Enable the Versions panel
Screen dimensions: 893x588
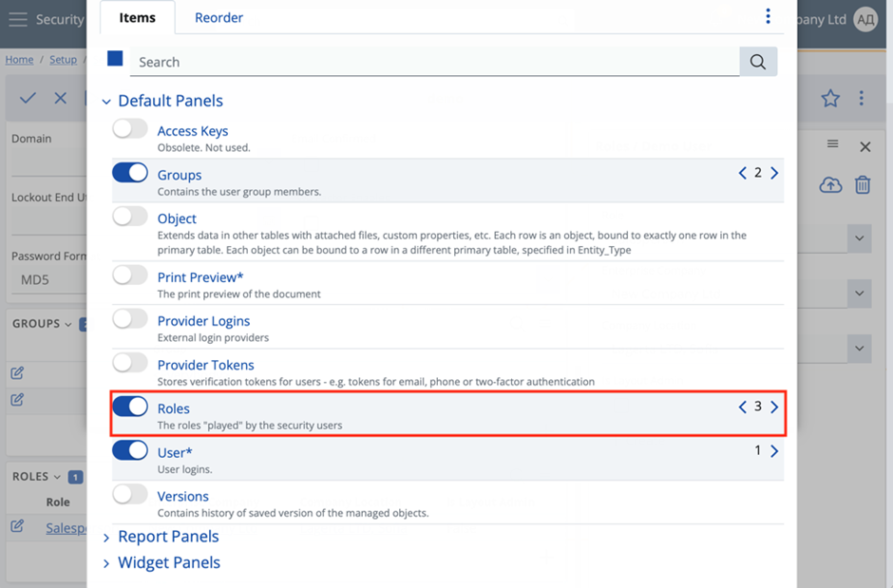click(x=130, y=494)
